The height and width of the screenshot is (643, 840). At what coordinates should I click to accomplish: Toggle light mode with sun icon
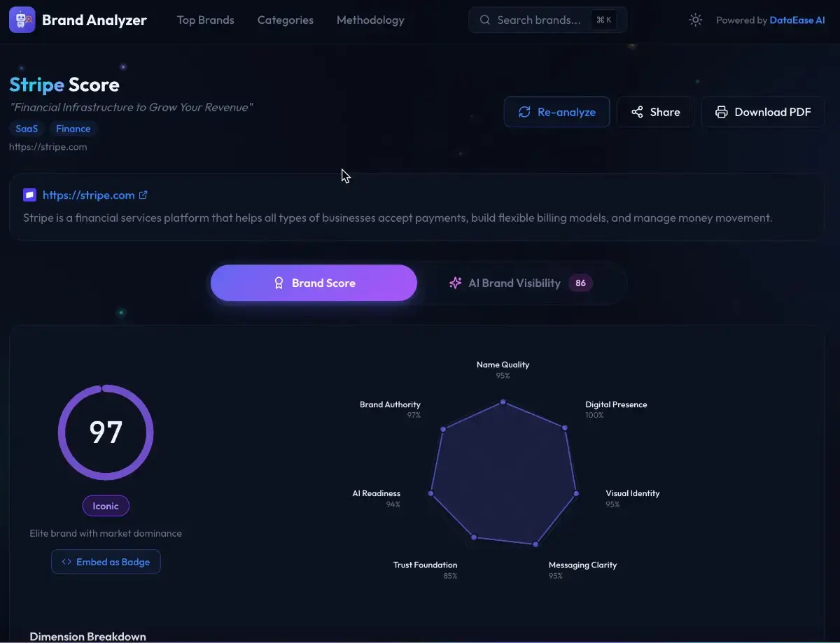pyautogui.click(x=695, y=20)
